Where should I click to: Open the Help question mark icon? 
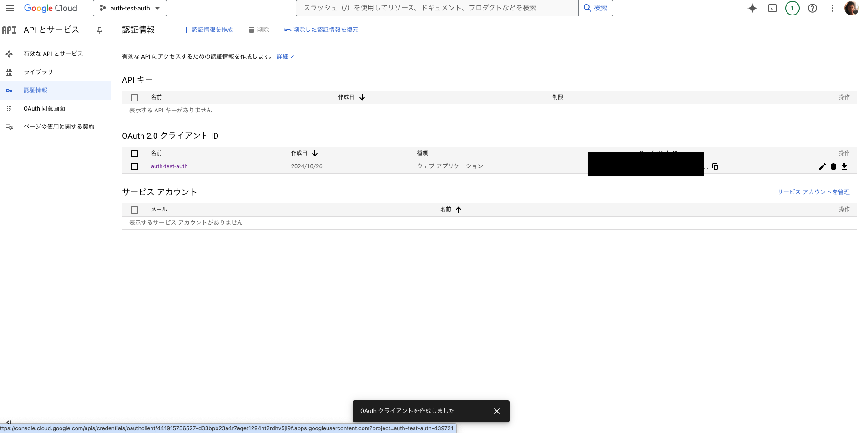812,8
